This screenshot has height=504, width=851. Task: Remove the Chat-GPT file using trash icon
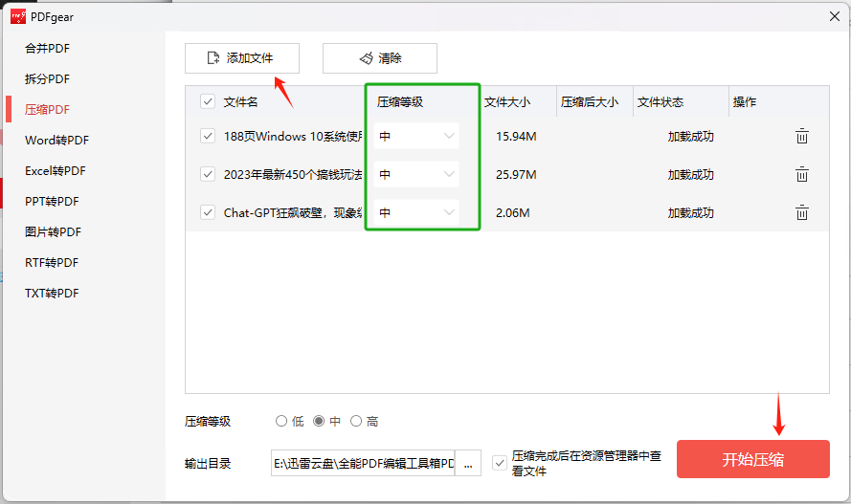click(x=802, y=213)
